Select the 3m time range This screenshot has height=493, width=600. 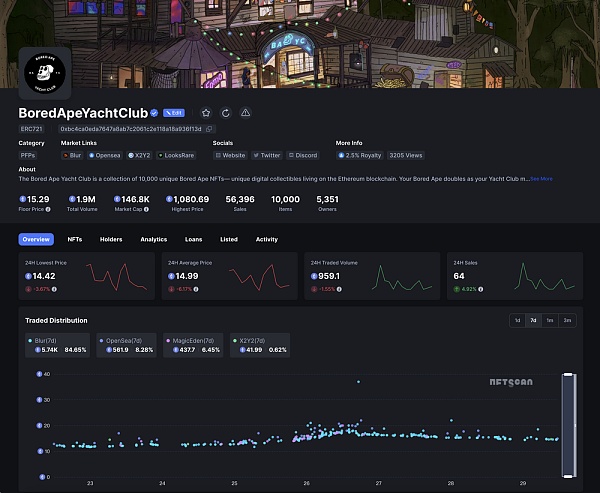pos(567,320)
